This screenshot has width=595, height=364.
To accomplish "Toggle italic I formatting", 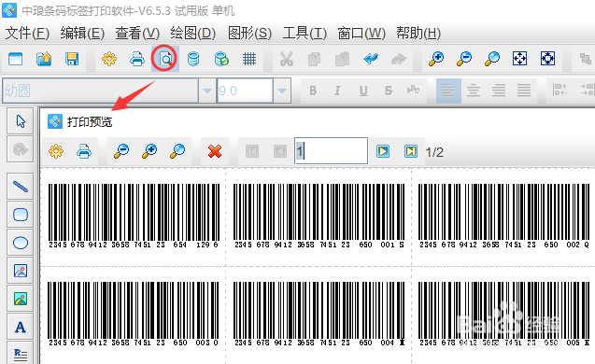I will click(337, 91).
